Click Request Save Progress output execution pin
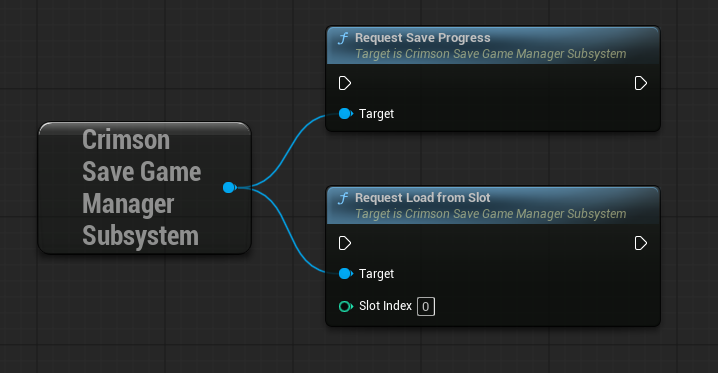Image resolution: width=718 pixels, height=373 pixels. 641,83
